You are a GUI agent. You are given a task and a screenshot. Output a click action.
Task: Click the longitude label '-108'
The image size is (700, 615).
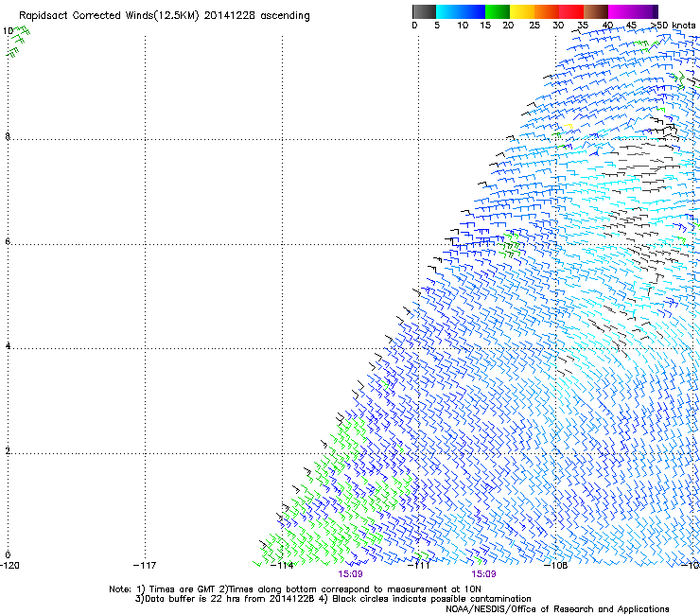pyautogui.click(x=556, y=566)
